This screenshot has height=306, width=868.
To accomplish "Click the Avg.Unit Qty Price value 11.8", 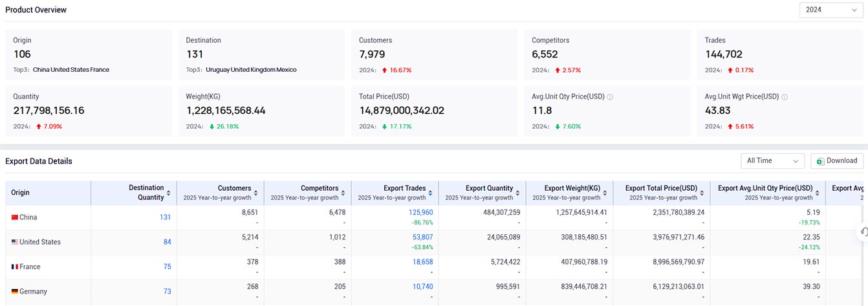I will [542, 111].
